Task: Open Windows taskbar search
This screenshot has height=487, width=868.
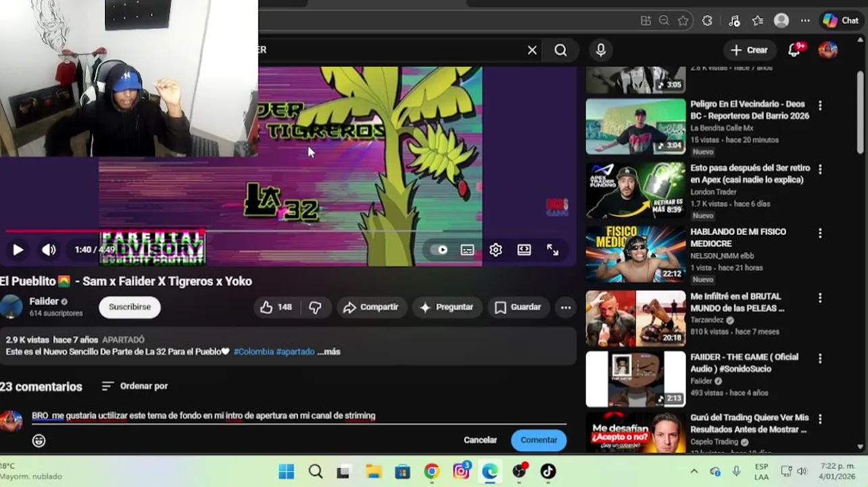Action: 316,471
